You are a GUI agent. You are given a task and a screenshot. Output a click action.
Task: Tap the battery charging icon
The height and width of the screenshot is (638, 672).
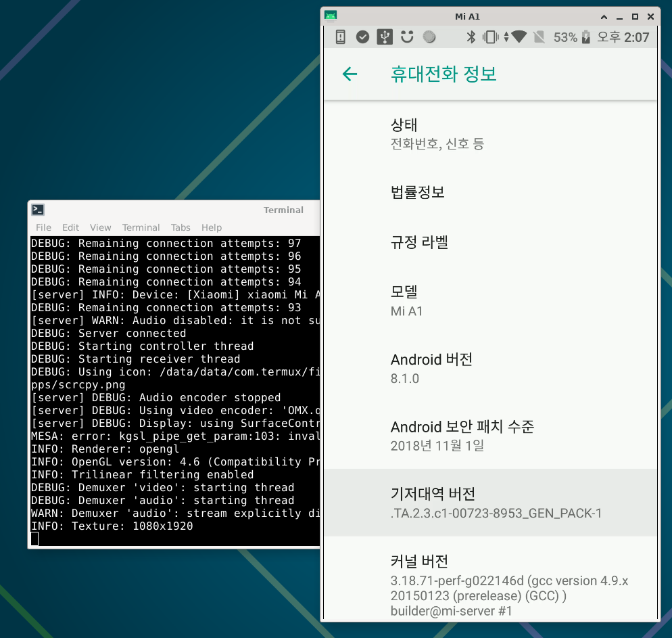coord(586,37)
